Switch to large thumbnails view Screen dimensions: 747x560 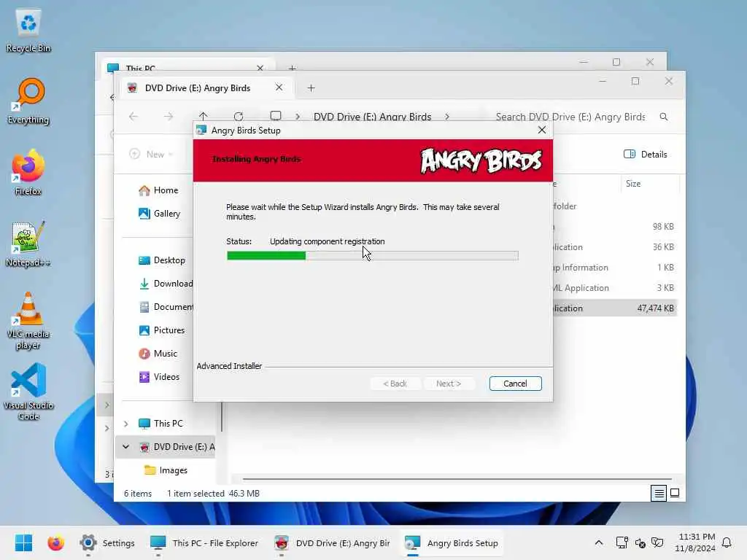(x=675, y=494)
